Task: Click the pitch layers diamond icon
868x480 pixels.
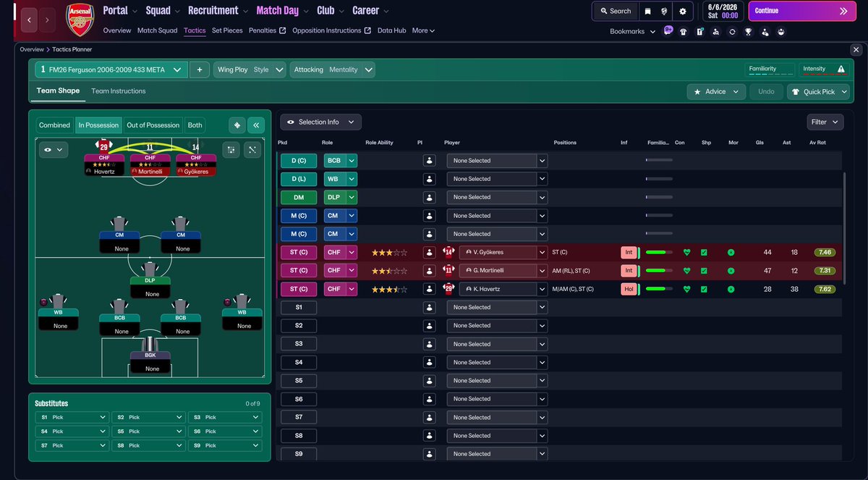Action: click(237, 125)
